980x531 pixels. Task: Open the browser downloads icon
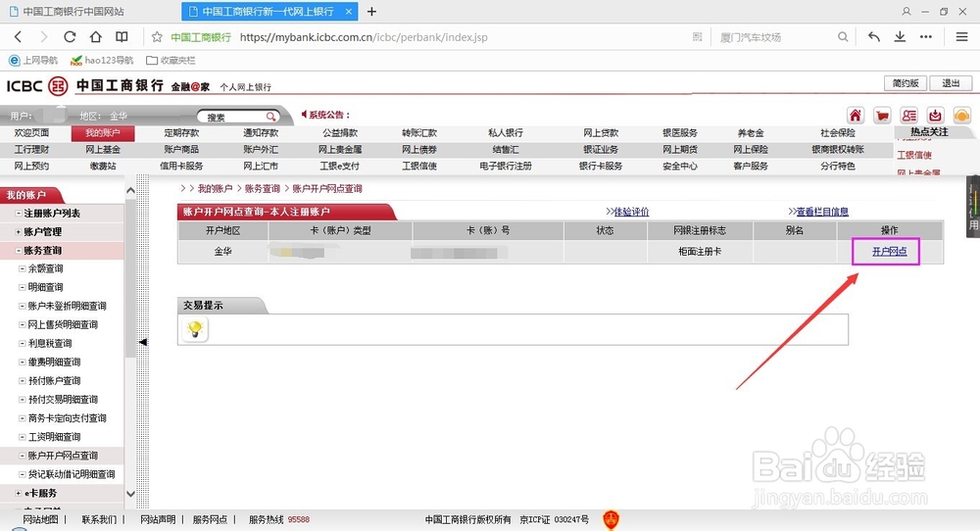tap(900, 37)
